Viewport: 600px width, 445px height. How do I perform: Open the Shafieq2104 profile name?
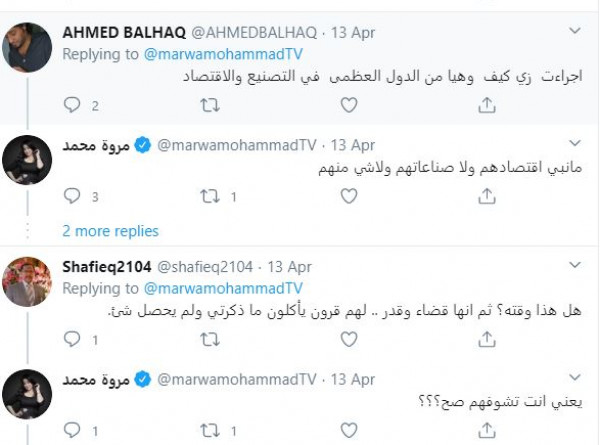point(106,267)
